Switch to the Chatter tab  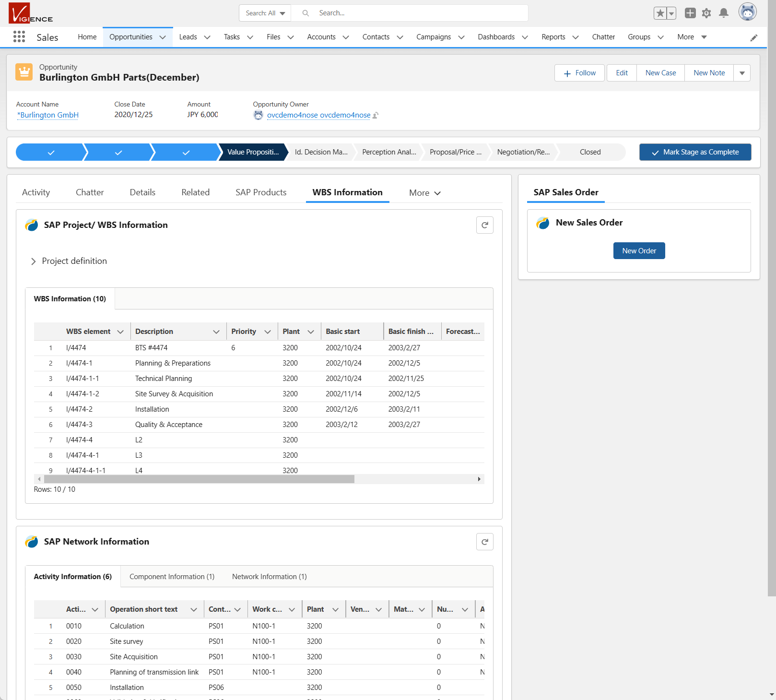point(90,192)
